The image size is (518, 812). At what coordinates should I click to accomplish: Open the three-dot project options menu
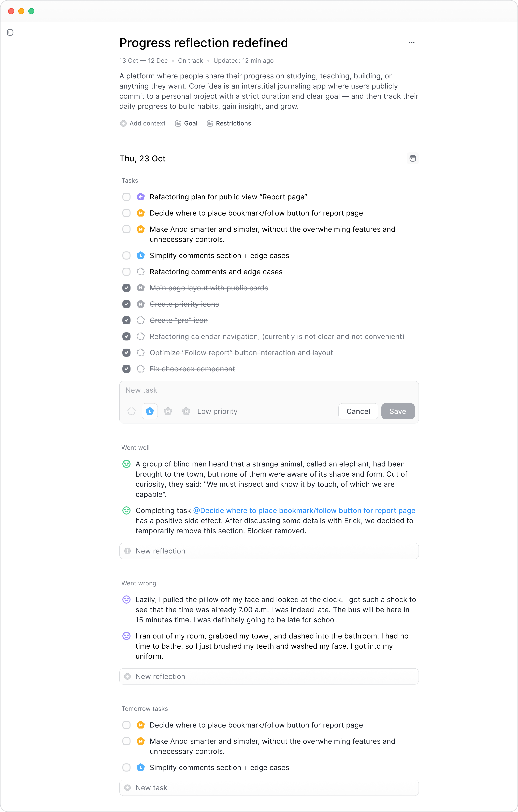click(411, 42)
